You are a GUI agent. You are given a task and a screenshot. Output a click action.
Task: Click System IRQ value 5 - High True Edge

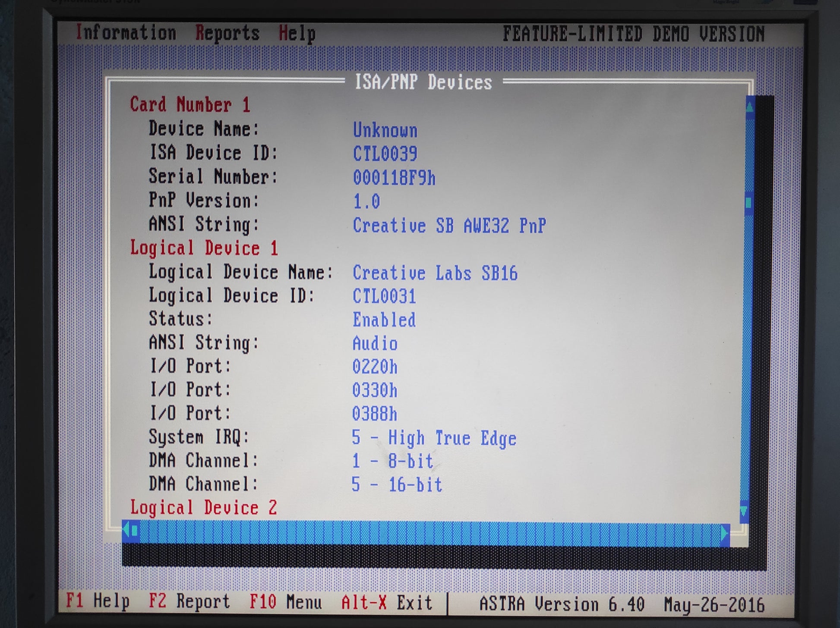coord(434,438)
